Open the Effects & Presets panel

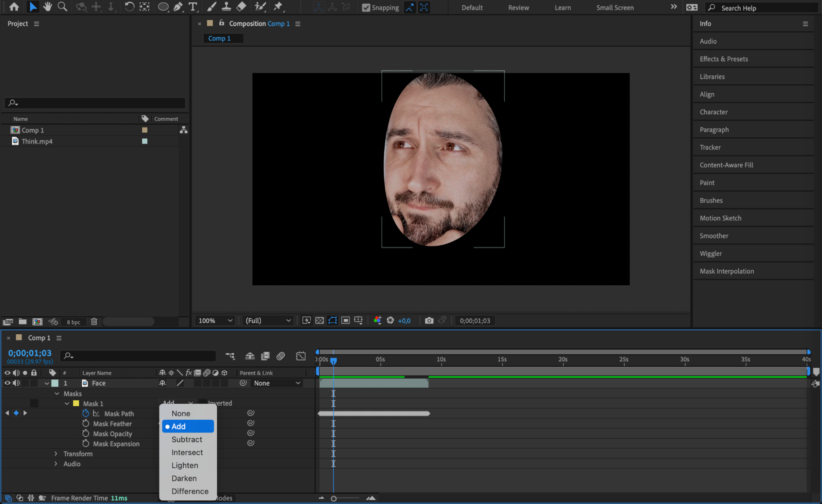click(723, 59)
